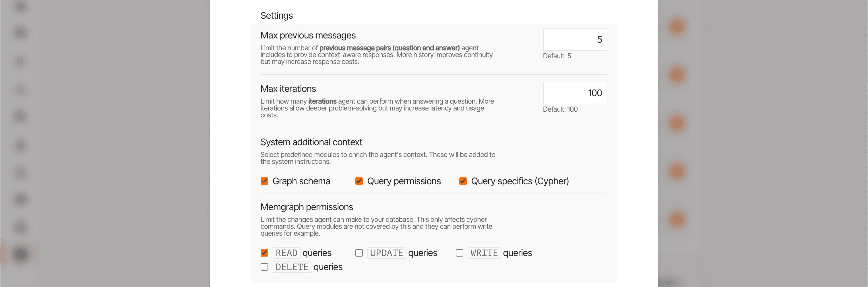Untick the Query specifics (Cypher) checkbox
Viewport: 868px width, 287px height.
[463, 181]
